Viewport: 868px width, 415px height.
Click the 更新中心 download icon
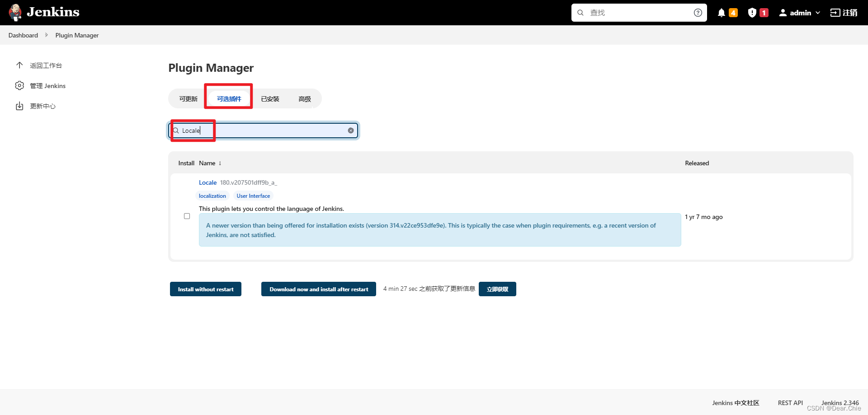[x=19, y=106]
